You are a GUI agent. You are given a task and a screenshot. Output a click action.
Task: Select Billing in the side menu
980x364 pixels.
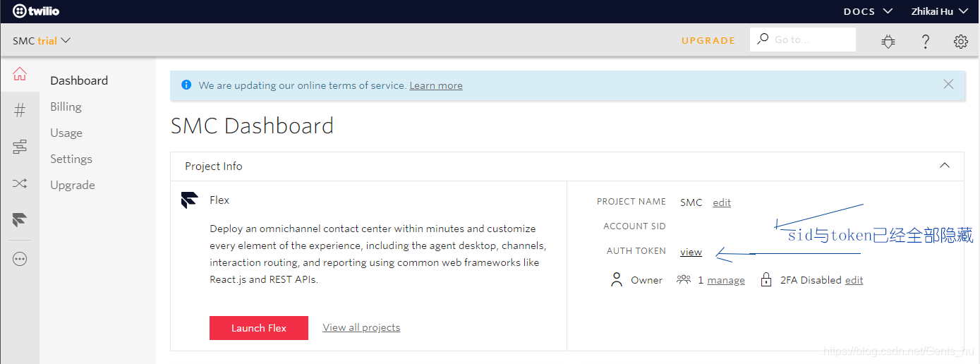point(66,107)
